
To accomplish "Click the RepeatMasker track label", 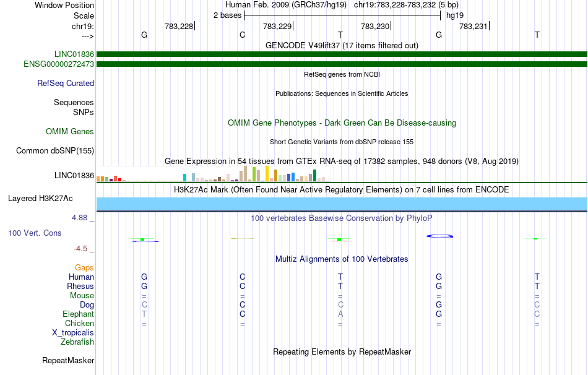I will [68, 361].
